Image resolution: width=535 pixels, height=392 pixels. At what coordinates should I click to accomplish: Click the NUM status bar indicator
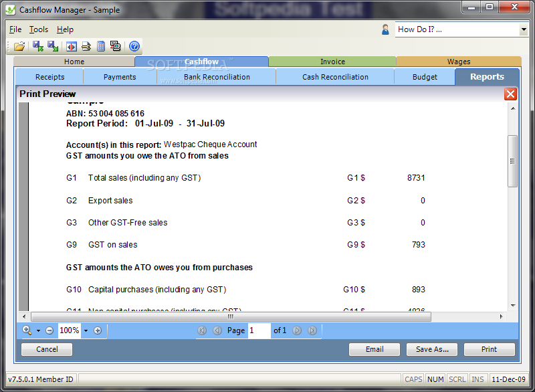coord(435,379)
